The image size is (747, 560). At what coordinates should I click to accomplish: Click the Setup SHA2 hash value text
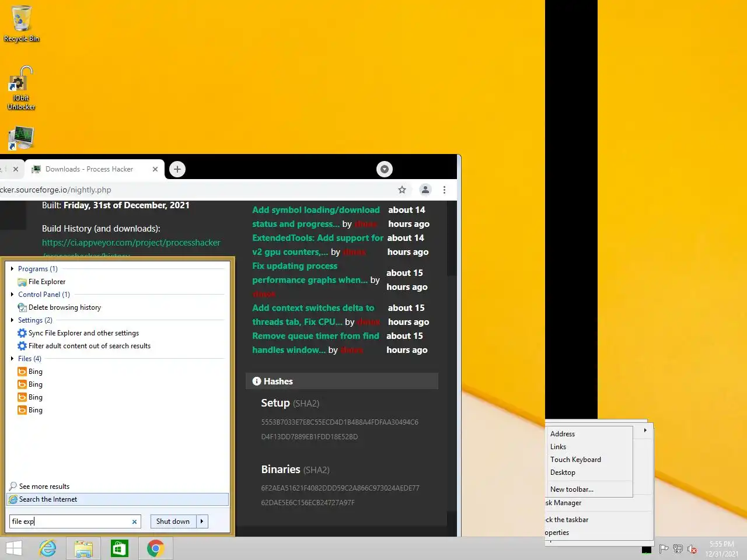(x=340, y=429)
